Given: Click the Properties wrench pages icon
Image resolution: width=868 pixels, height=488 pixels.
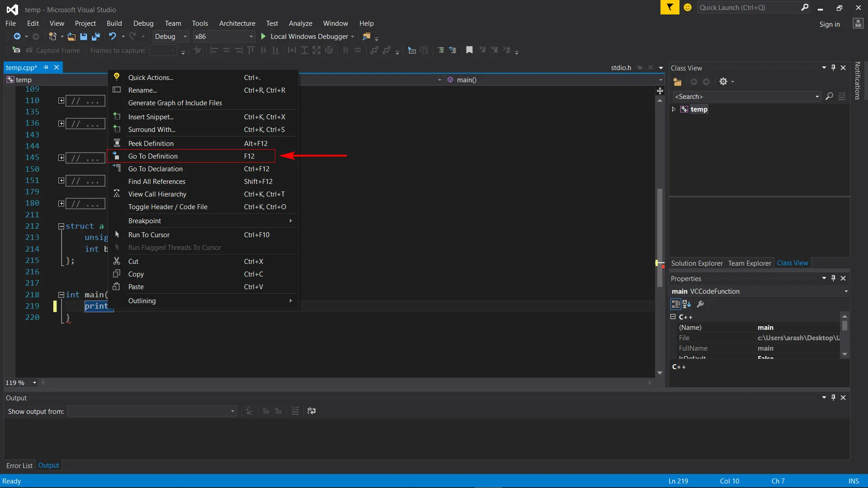Looking at the screenshot, I should coord(700,304).
